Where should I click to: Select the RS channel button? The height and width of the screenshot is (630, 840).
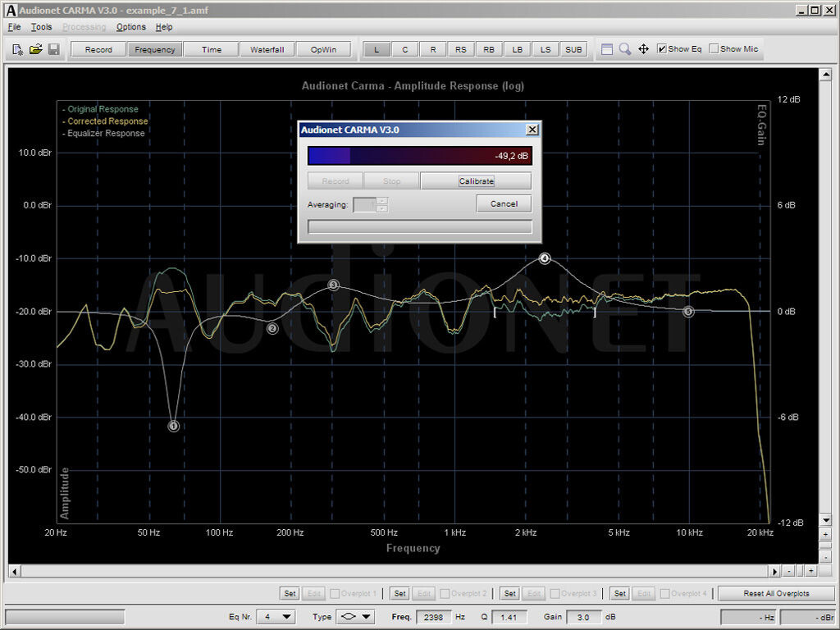coord(461,49)
